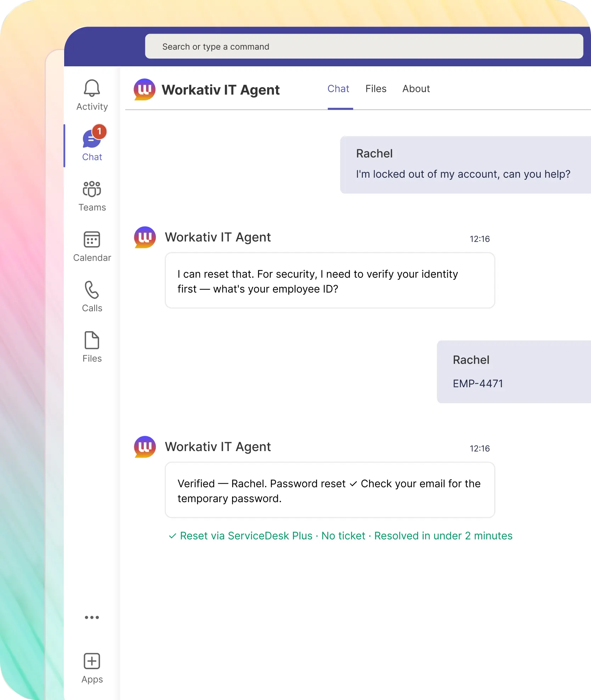Click agent avatar beside password reset message
This screenshot has width=591, height=700.
[x=145, y=447]
